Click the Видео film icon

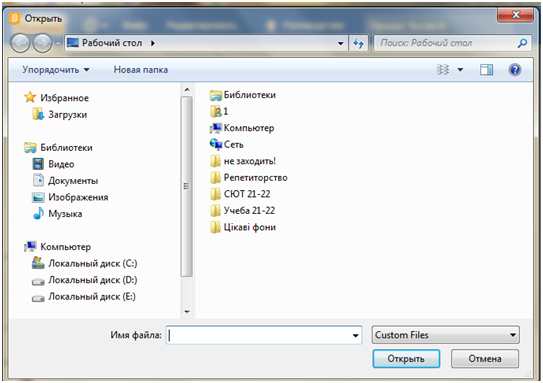click(x=38, y=164)
